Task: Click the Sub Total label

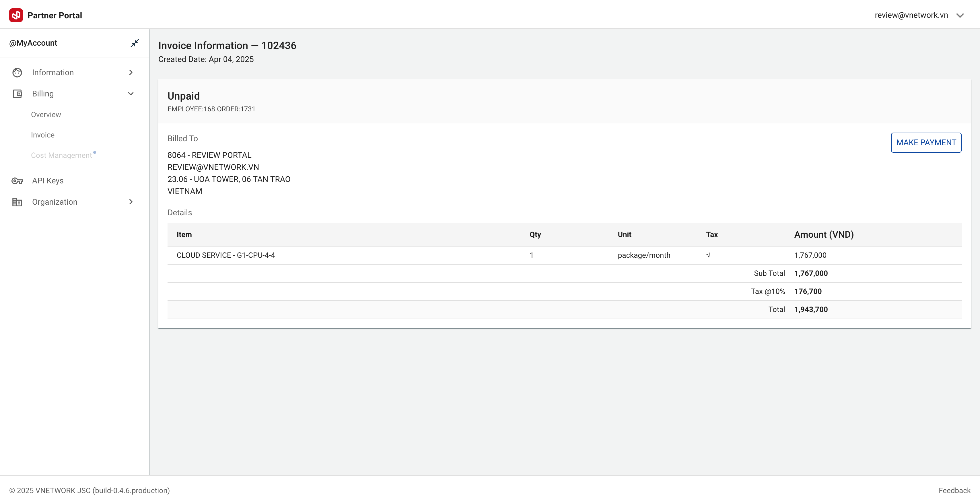Action: tap(769, 273)
